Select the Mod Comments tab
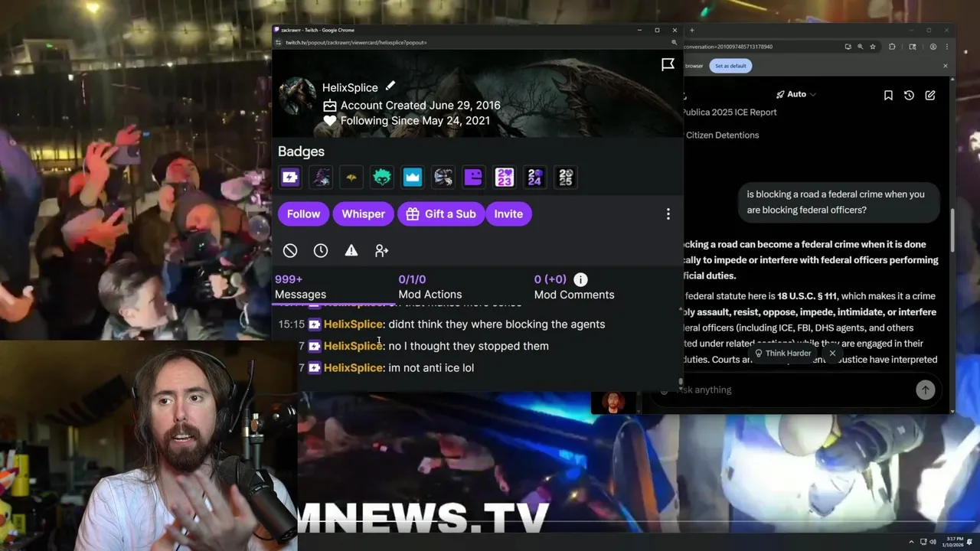Viewport: 980px width, 551px height. 573,287
